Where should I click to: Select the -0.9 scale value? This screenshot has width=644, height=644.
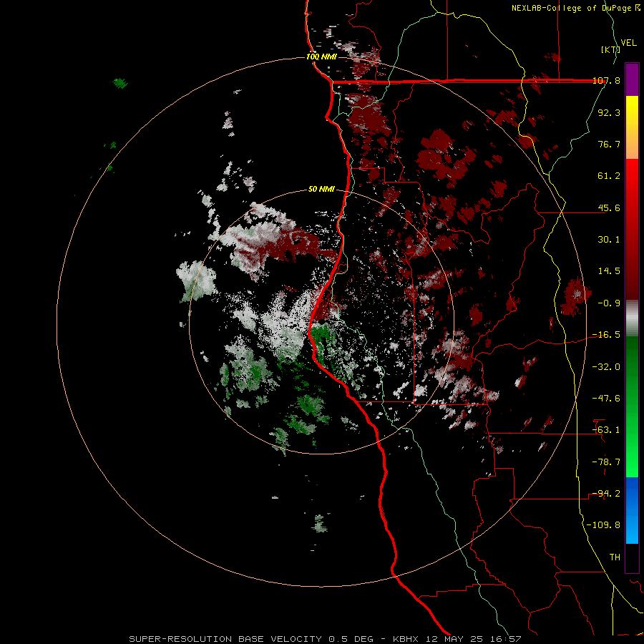click(x=609, y=303)
